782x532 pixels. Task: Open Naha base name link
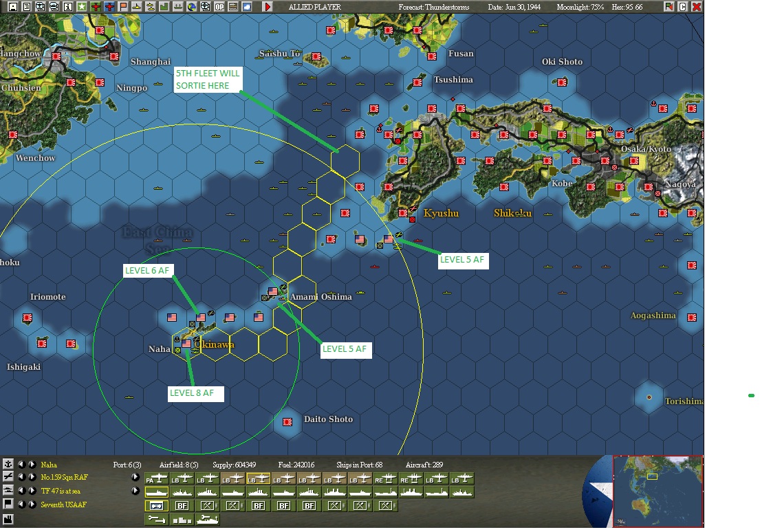[x=49, y=465]
